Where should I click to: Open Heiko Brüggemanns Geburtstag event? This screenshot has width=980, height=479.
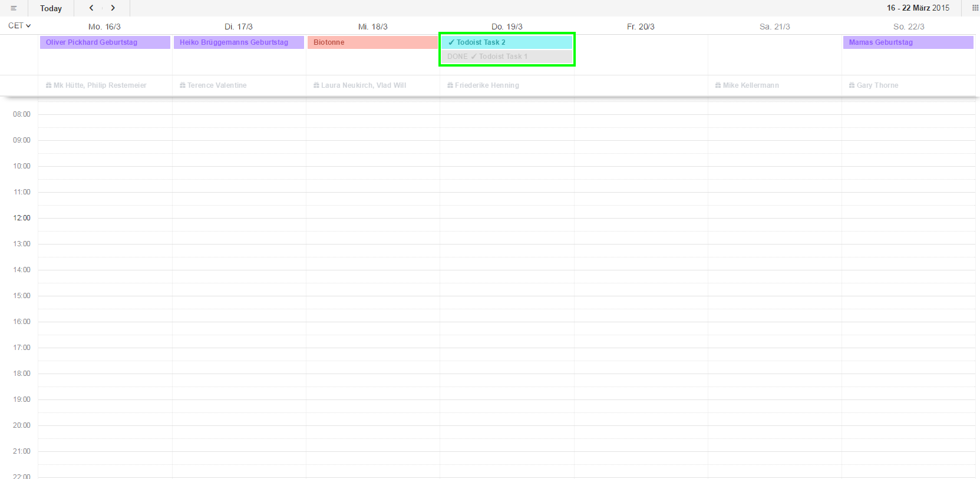239,42
